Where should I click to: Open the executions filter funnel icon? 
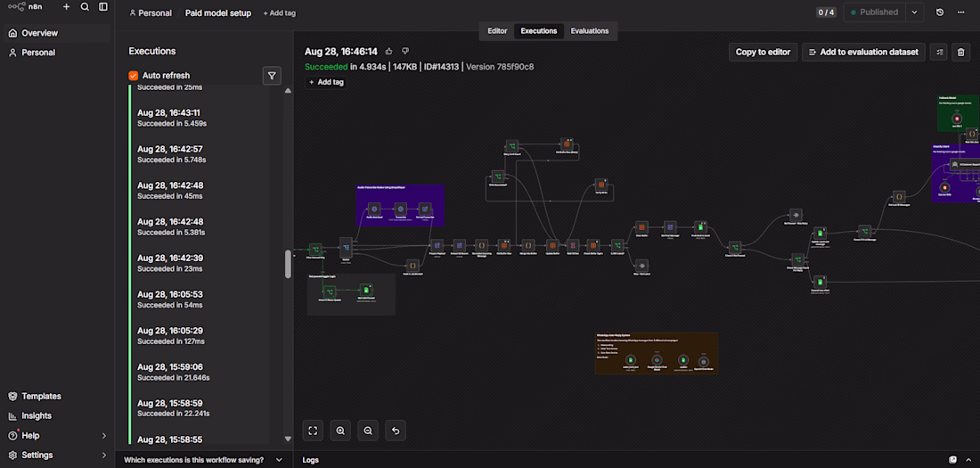point(271,76)
